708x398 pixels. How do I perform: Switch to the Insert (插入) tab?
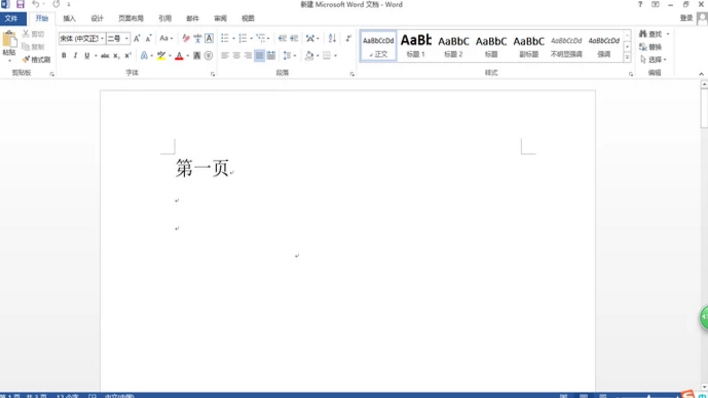[69, 19]
